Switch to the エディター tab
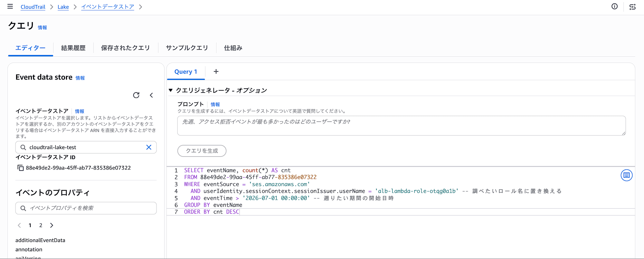 (31, 48)
